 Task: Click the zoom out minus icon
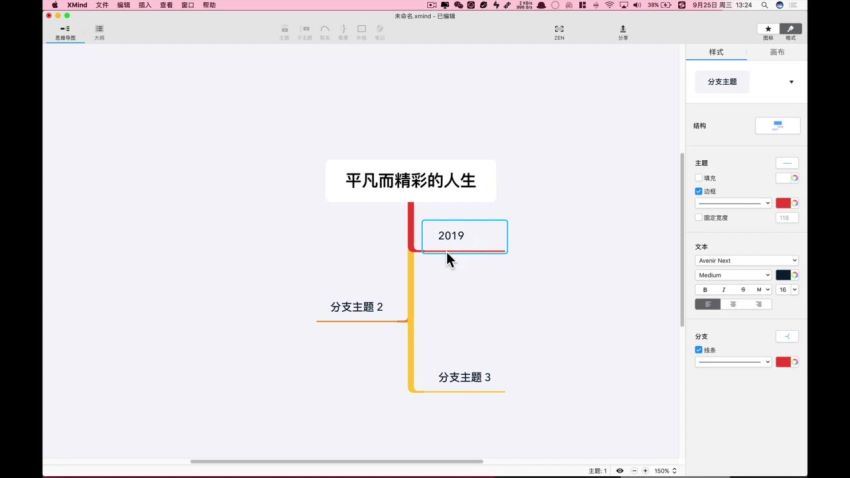[634, 471]
